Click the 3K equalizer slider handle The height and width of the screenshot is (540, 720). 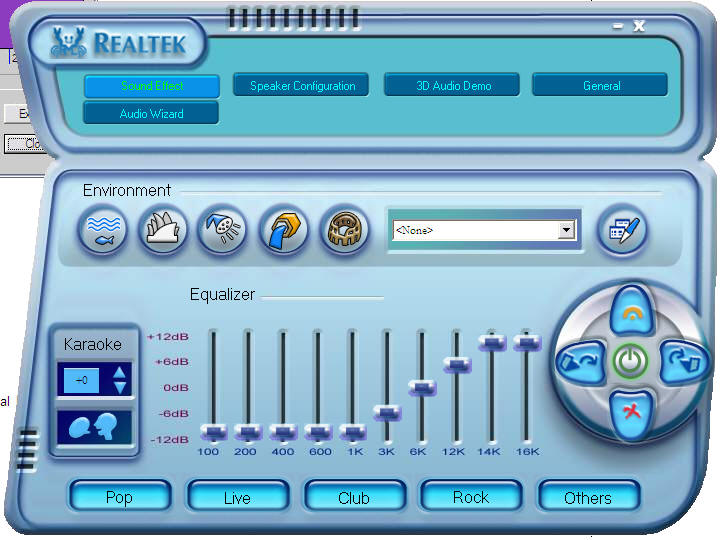coord(388,413)
